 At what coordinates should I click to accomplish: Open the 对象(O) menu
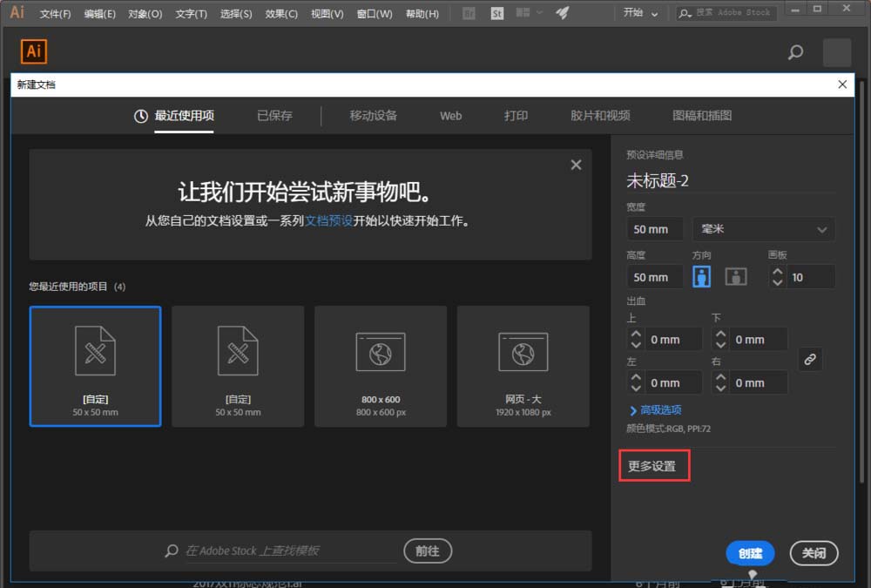(145, 13)
